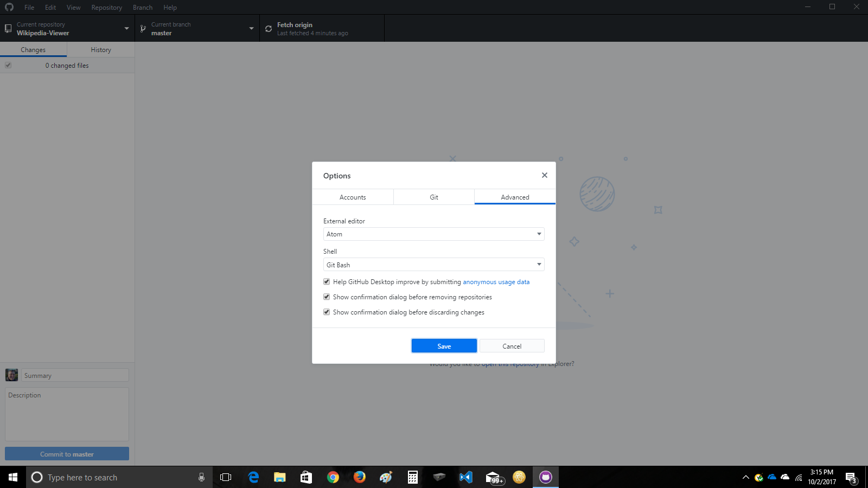
Task: Expand the Current branch master selector
Action: pos(197,28)
